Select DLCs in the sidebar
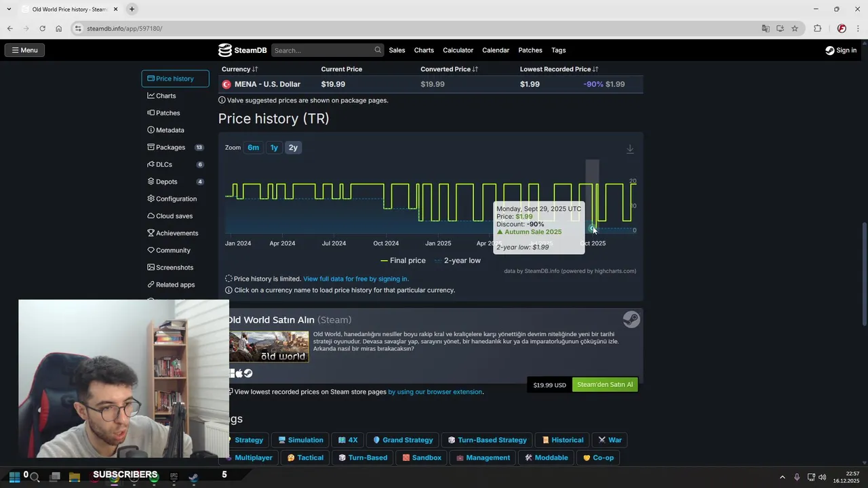Viewport: 868px width, 488px height. pos(175,165)
